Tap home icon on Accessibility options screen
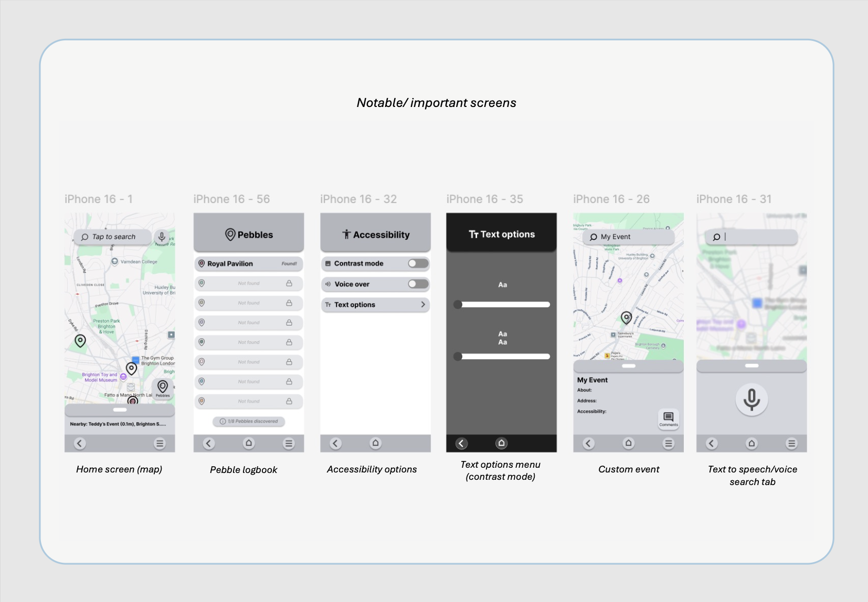The image size is (868, 602). [375, 443]
